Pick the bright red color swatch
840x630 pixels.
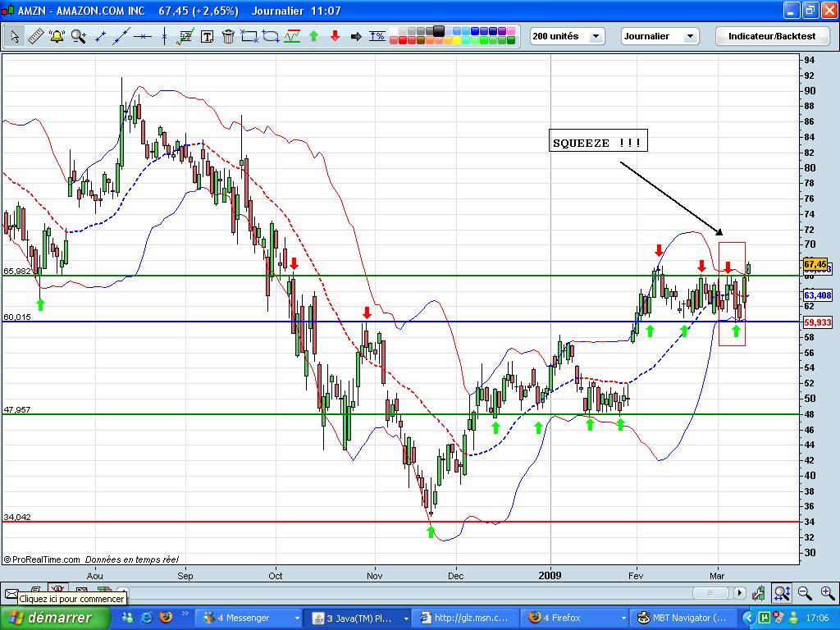tap(403, 40)
